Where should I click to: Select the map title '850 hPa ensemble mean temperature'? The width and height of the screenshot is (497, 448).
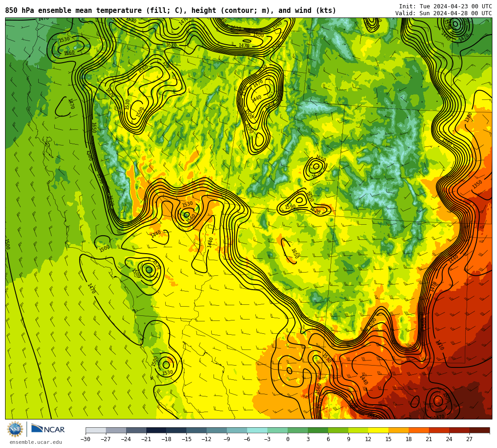73,11
